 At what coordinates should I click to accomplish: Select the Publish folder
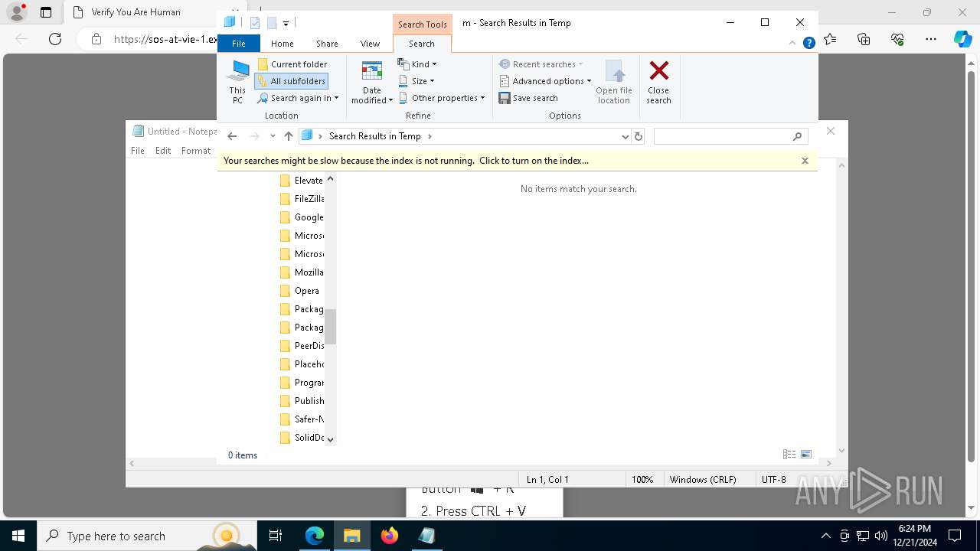[302, 401]
